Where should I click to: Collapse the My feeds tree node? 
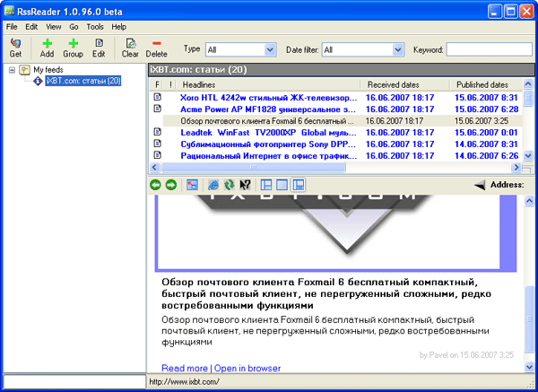tap(12, 70)
